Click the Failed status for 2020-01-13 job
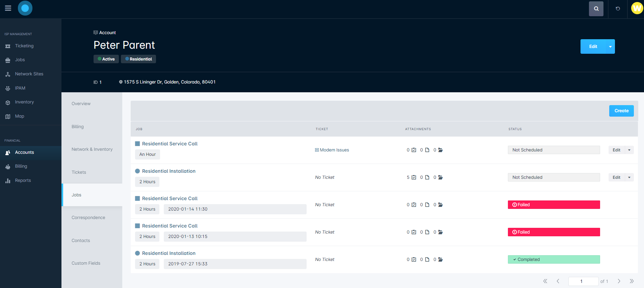The width and height of the screenshot is (644, 288). pos(554,232)
